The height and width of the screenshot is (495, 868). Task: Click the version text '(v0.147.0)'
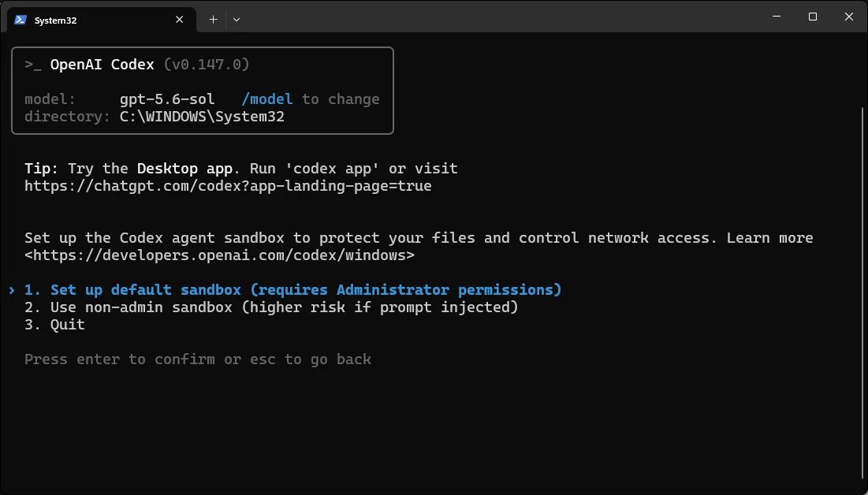pos(207,64)
